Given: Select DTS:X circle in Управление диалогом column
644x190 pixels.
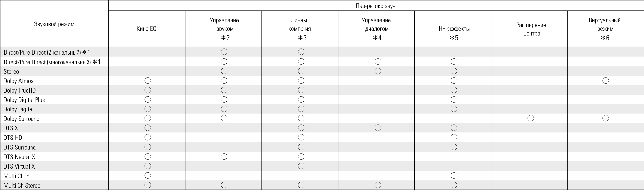Looking at the screenshot, I should pos(378,128).
